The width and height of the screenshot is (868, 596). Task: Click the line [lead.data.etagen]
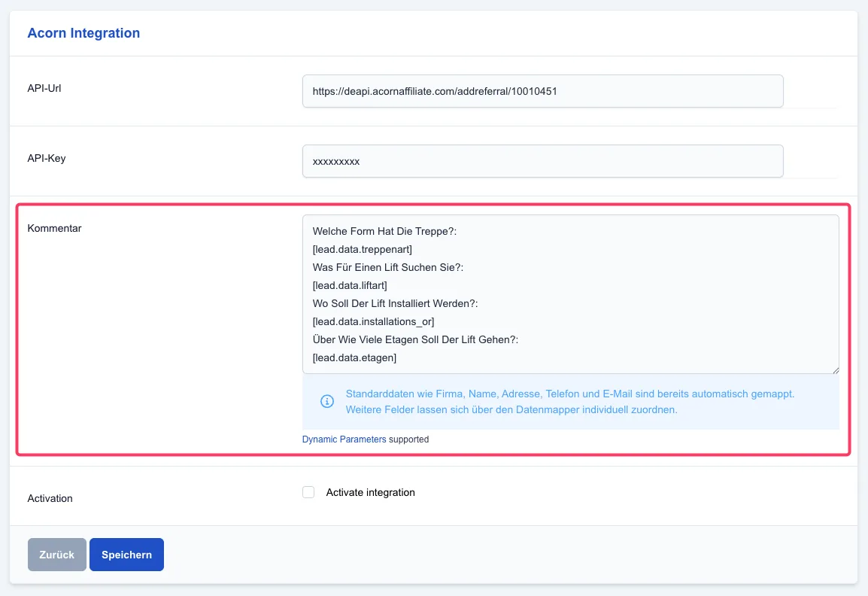coord(354,357)
